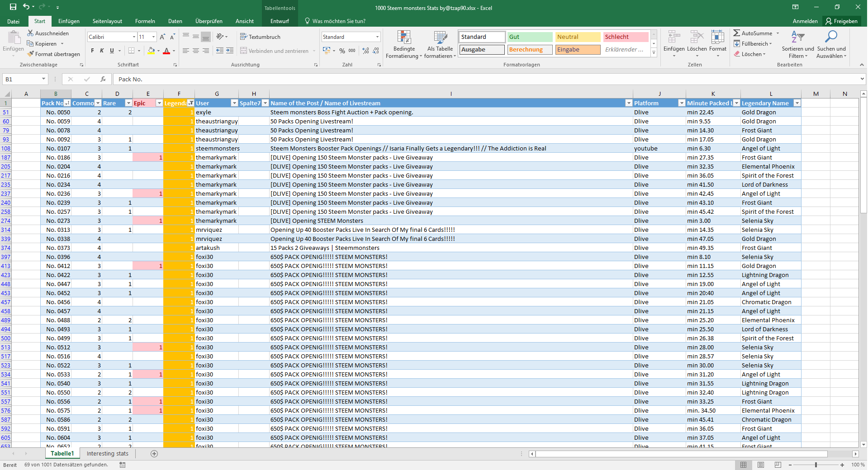The height and width of the screenshot is (470, 868).
Task: Add a new sheet with the plus icon
Action: 154,454
